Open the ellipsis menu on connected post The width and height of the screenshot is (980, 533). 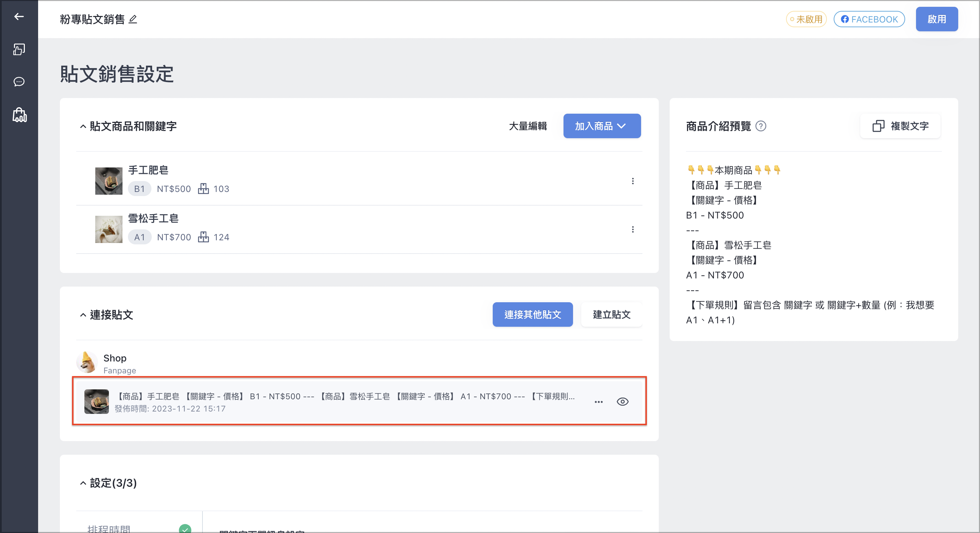point(599,402)
